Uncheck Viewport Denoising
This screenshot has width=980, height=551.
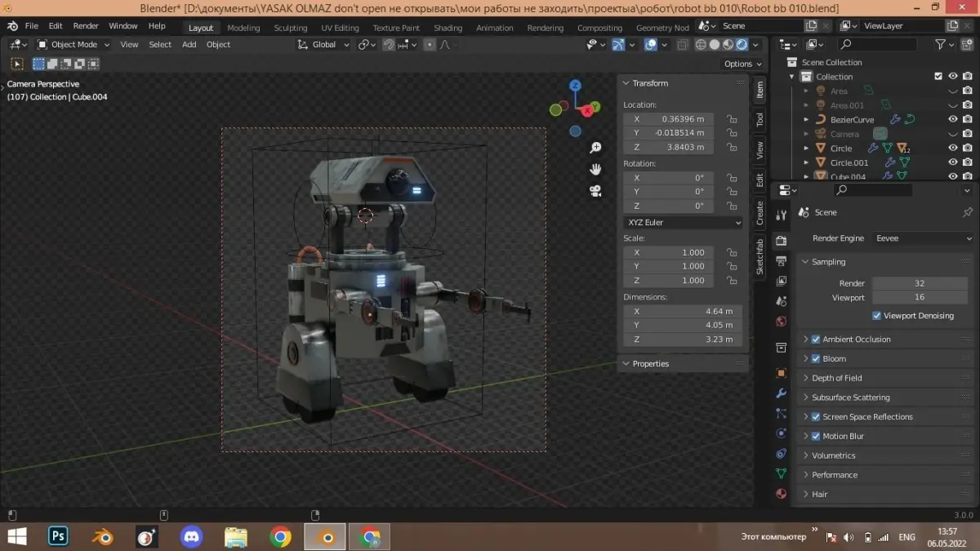(876, 316)
